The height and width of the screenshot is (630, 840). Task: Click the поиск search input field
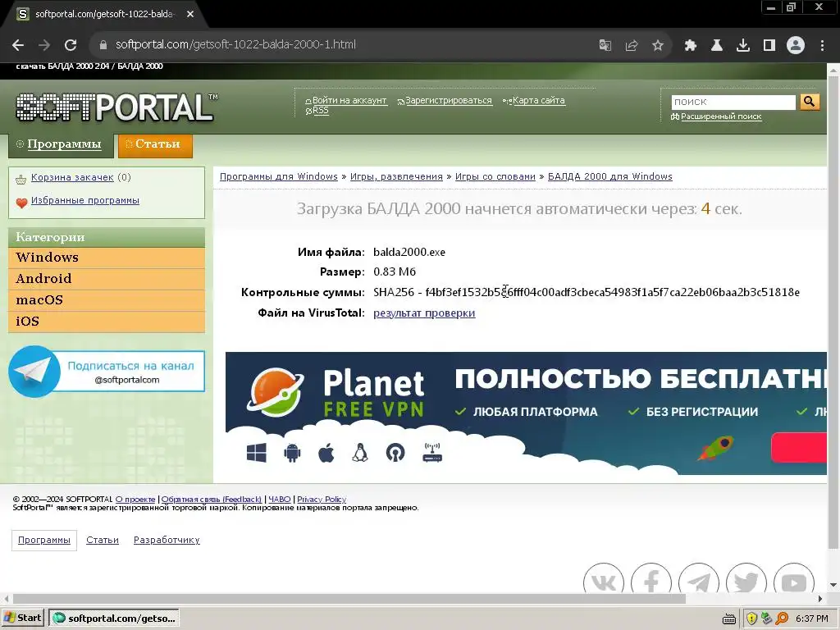pyautogui.click(x=733, y=102)
